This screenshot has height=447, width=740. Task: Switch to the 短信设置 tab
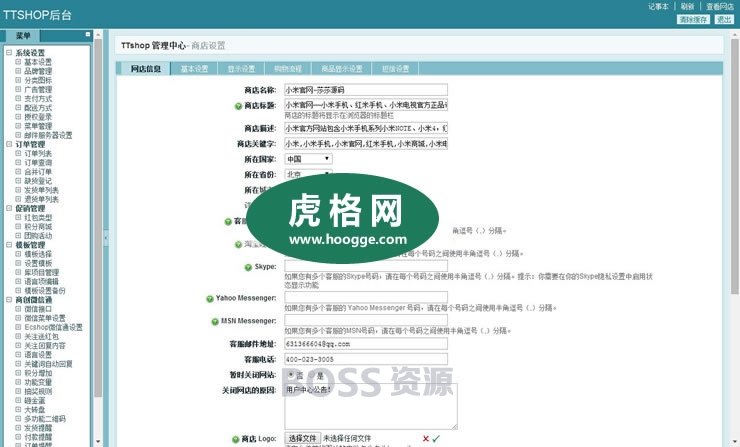(395, 69)
